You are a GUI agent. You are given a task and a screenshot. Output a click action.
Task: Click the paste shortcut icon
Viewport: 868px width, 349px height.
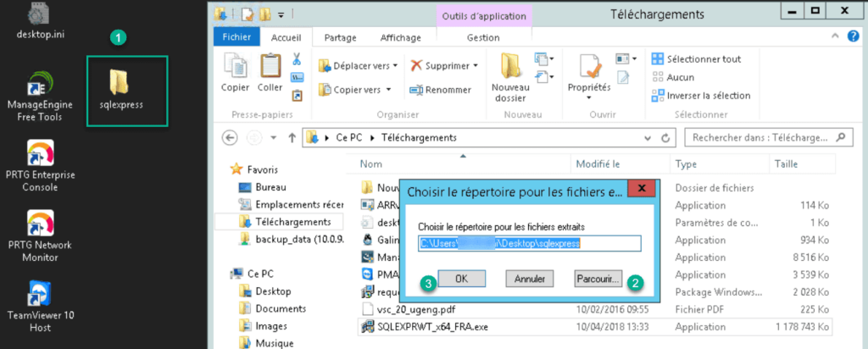[x=298, y=96]
